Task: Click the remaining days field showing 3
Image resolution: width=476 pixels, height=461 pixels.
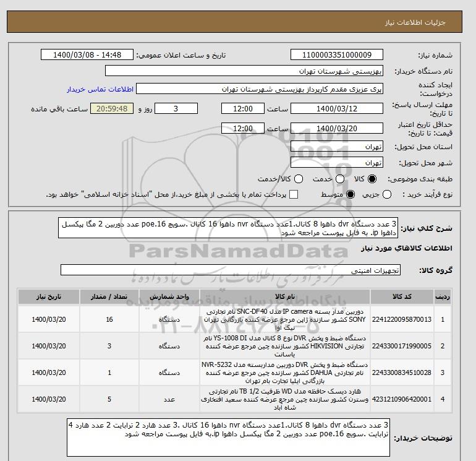Action: pos(176,108)
